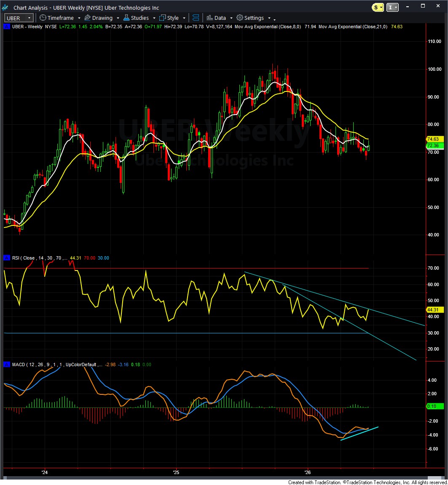Click the '26 date axis marker
This screenshot has width=448, height=485.
307,472
